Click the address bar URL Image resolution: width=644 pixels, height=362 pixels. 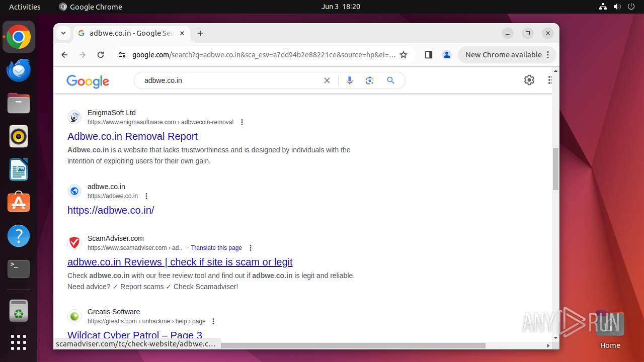[264, 55]
